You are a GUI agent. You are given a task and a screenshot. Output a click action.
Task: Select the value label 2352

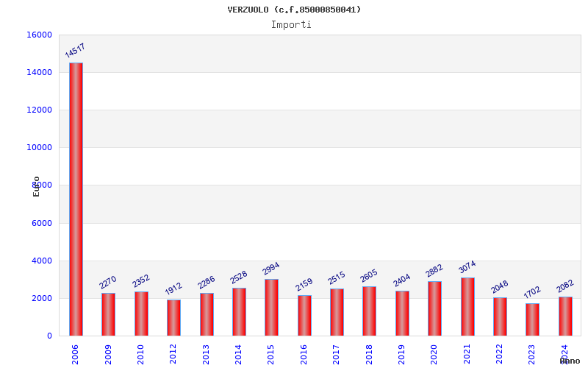pos(141,281)
